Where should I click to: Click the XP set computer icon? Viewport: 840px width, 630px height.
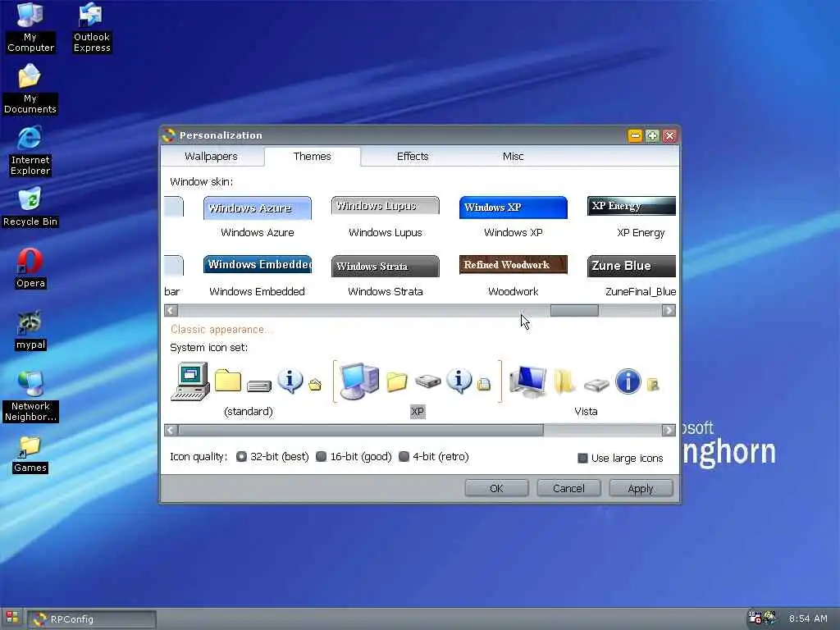click(359, 381)
